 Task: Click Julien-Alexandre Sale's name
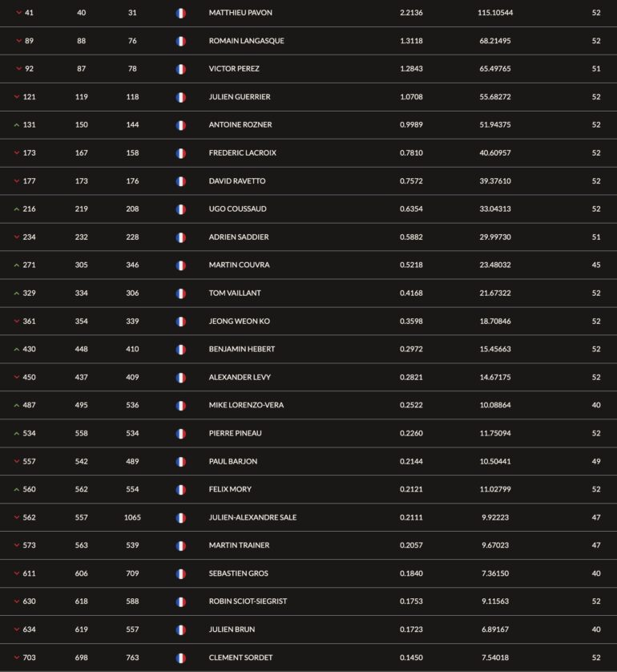point(252,517)
